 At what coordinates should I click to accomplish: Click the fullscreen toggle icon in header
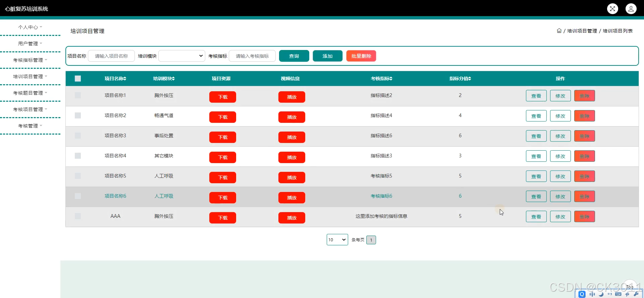click(x=612, y=9)
